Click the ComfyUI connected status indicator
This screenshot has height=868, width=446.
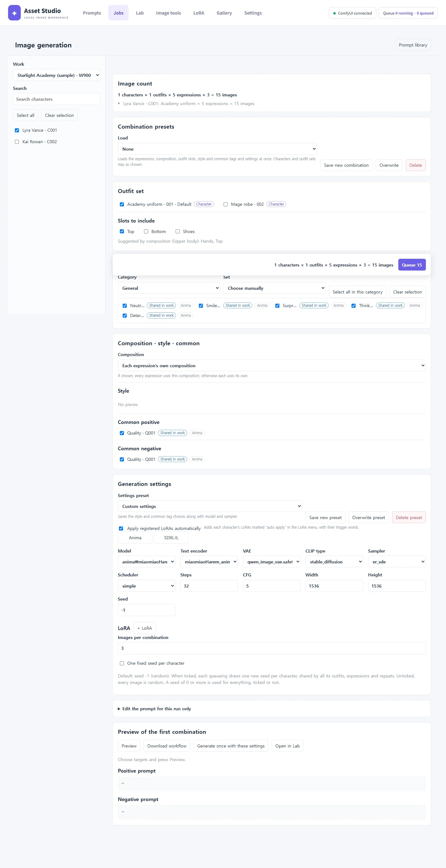tap(352, 13)
